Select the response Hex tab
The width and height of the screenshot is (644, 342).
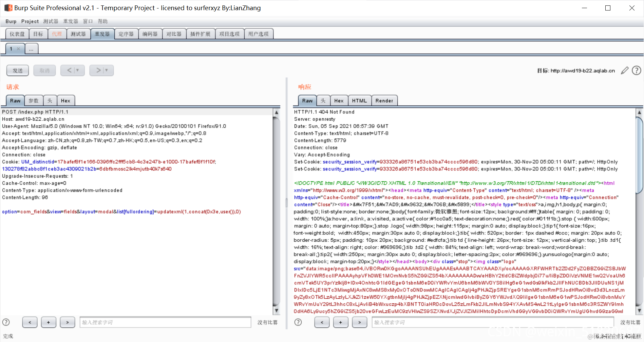coord(339,101)
